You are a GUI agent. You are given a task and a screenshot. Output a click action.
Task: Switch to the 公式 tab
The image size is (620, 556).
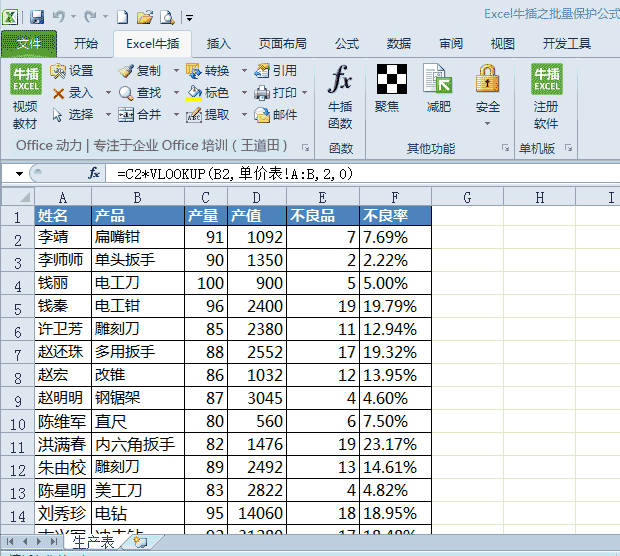(347, 43)
